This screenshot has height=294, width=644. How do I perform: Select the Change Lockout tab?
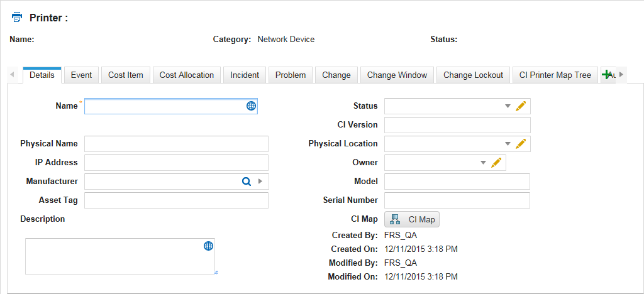tap(473, 75)
